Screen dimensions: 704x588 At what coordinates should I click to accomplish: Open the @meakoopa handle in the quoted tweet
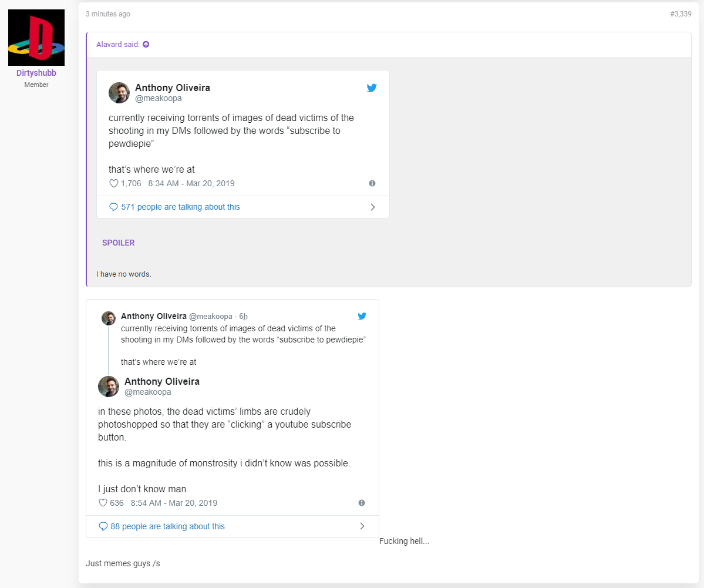pyautogui.click(x=159, y=98)
